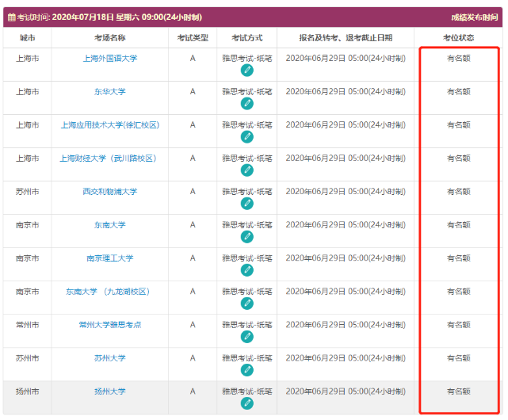Viewport: 508px width, 420px height.
Task: Click 雅思考试-纸笔 text in 东华大学 row
Action: (x=247, y=92)
